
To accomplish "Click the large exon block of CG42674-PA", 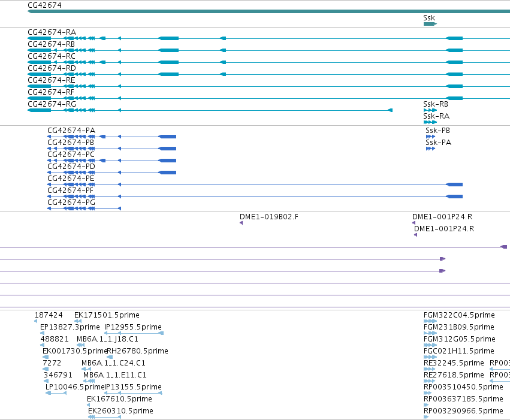I will tap(167, 137).
